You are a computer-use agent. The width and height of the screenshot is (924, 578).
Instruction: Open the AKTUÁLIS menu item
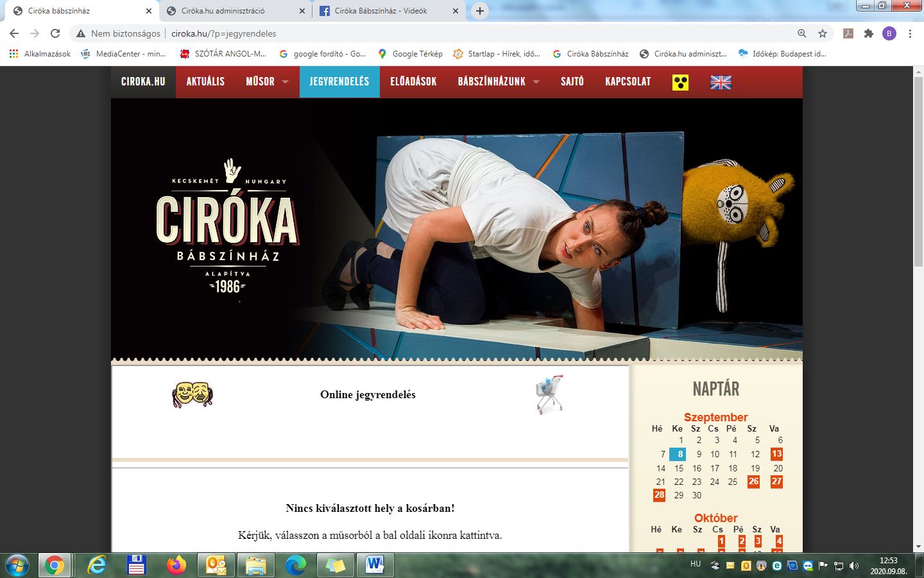[205, 82]
